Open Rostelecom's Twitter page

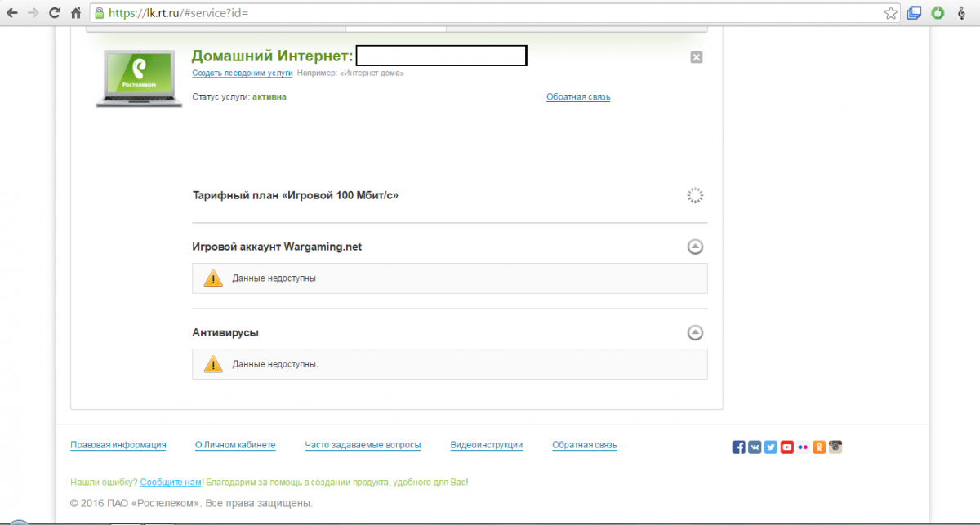770,447
